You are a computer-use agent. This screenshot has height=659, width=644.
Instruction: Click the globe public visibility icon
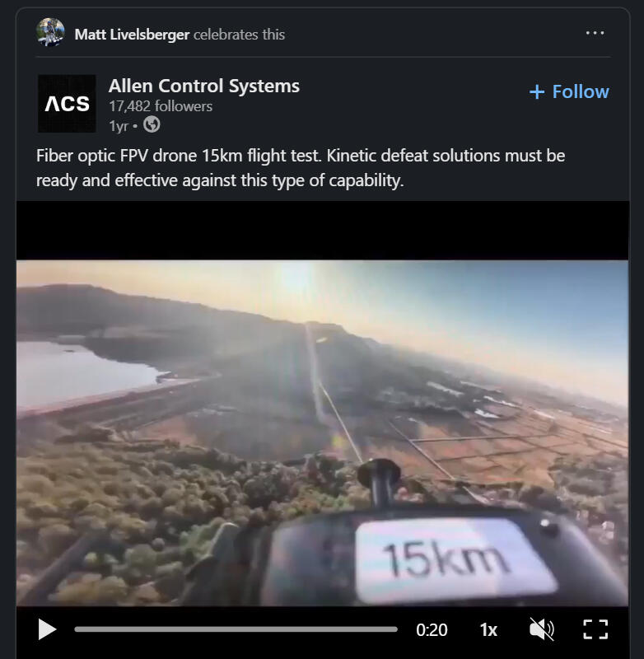152,125
